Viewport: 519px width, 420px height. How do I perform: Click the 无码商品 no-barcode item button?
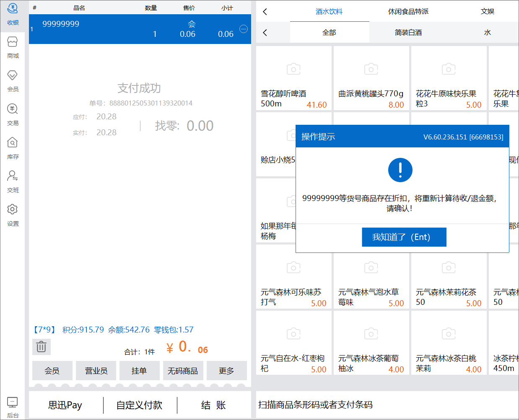(183, 371)
